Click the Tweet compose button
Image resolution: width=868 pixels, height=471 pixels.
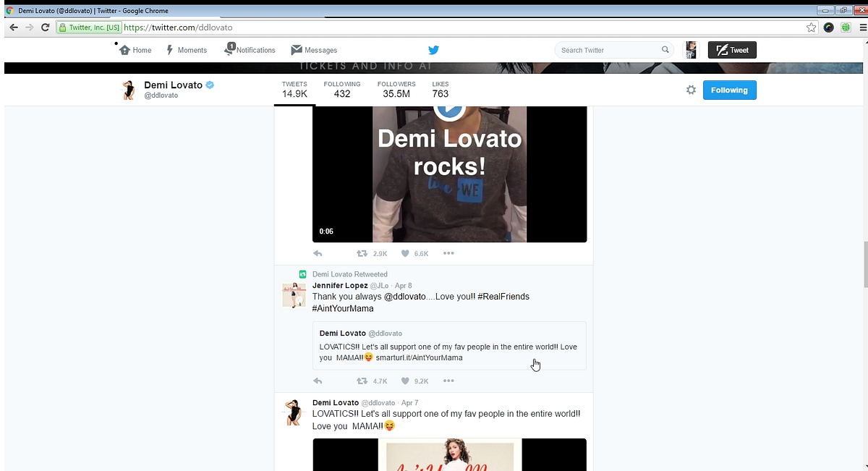tap(732, 50)
